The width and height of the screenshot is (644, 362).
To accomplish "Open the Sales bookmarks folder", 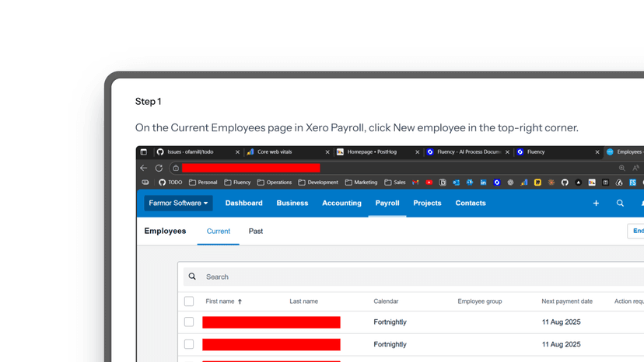I will (x=395, y=183).
